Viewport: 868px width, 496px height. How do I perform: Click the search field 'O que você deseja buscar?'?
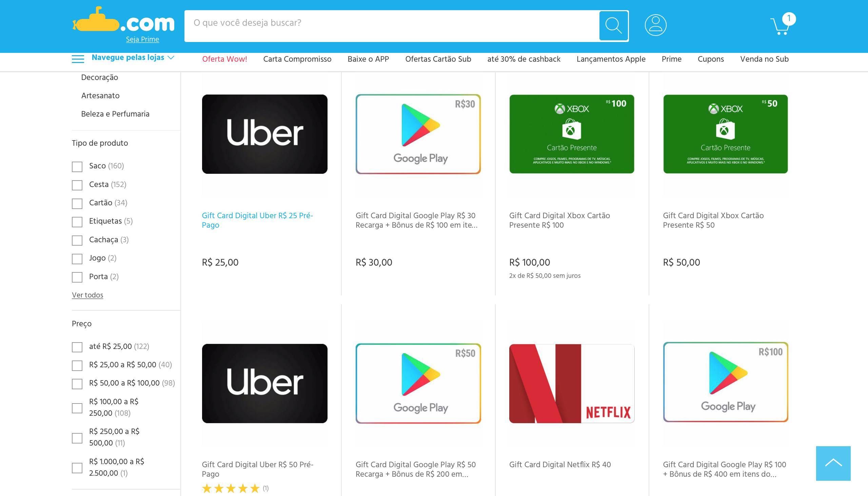[x=391, y=26]
